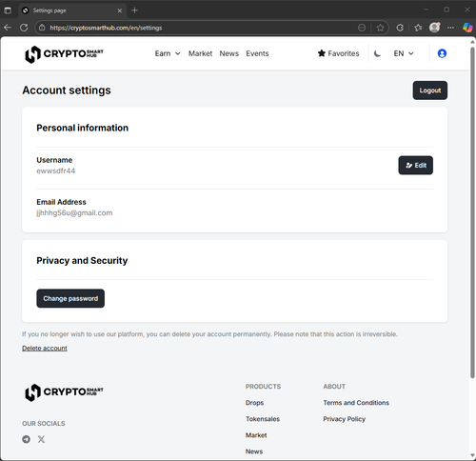The height and width of the screenshot is (461, 476).
Task: Click the CryptoSmartHub logo in header
Action: pyautogui.click(x=64, y=54)
